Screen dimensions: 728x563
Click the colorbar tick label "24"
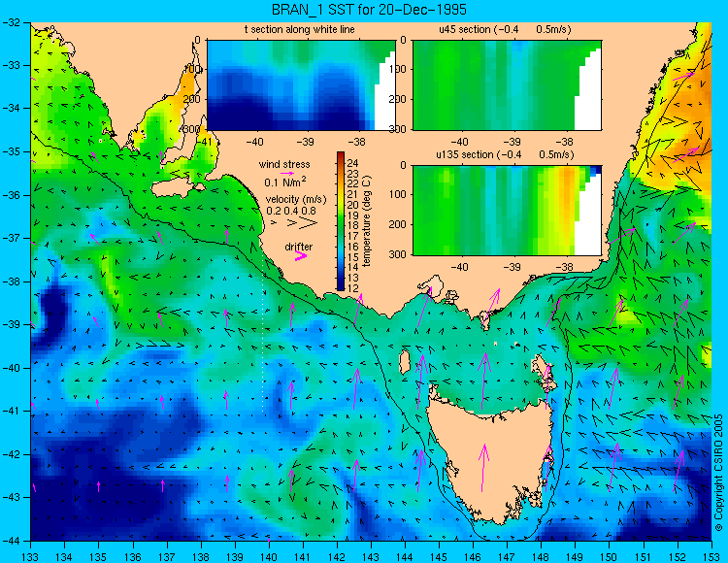(353, 163)
